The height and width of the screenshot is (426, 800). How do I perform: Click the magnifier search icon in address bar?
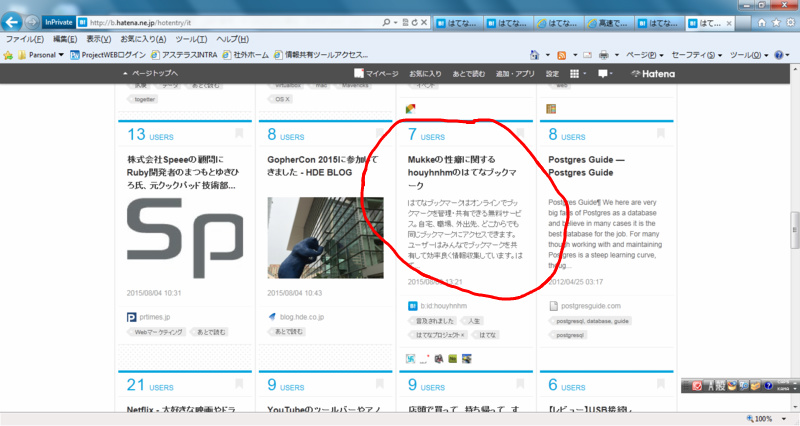386,22
